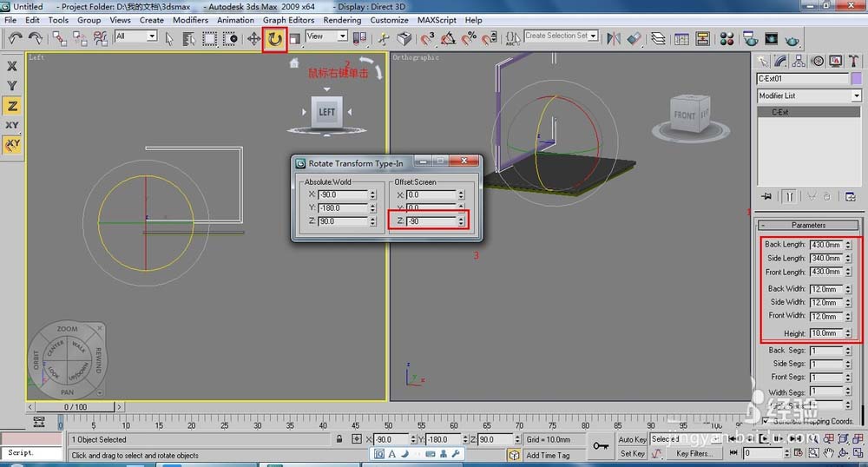Viewport: 868px width, 467px height.
Task: Click the LEFT face of ViewCube
Action: (326, 112)
